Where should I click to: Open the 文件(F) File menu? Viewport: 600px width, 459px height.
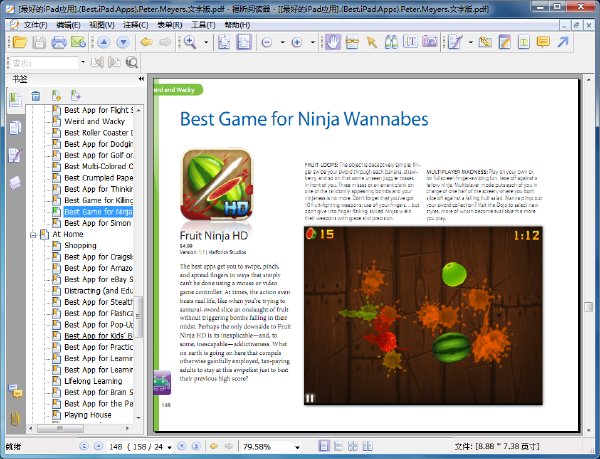(x=35, y=25)
